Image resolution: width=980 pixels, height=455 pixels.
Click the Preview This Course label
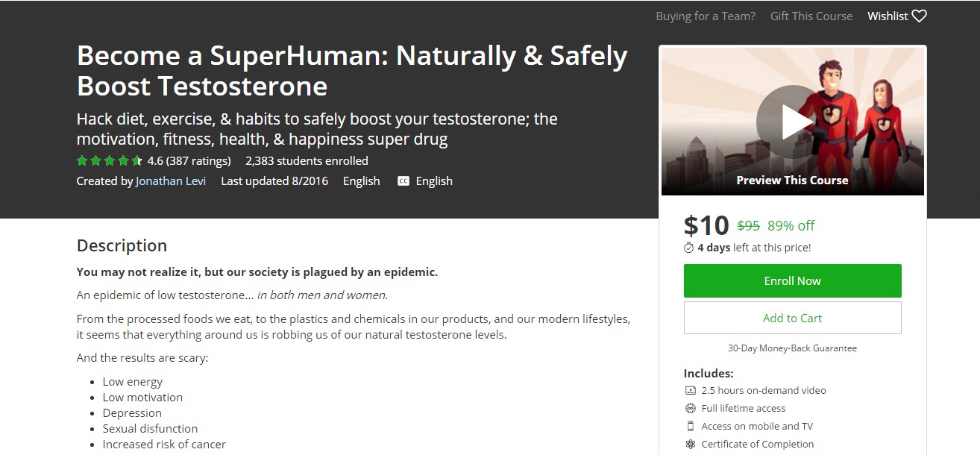coord(792,180)
